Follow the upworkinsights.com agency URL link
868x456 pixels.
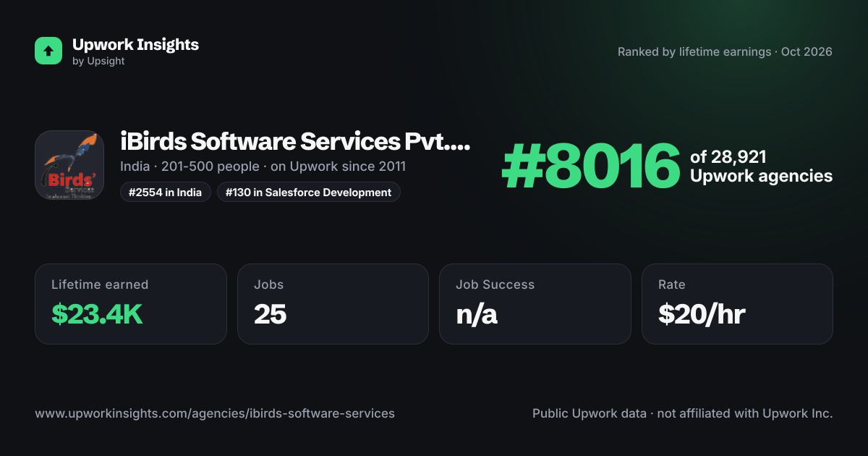coord(215,414)
